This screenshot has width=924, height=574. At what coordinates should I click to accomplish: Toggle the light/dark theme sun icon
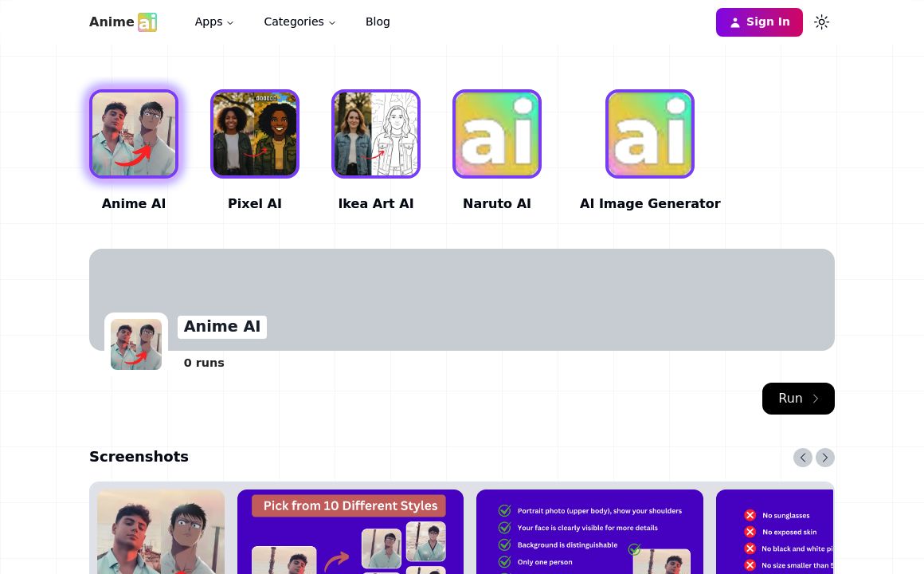821,22
